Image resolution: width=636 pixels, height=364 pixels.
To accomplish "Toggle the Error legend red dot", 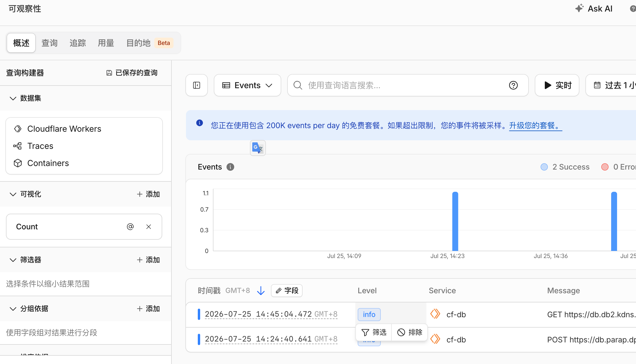I will pos(605,167).
